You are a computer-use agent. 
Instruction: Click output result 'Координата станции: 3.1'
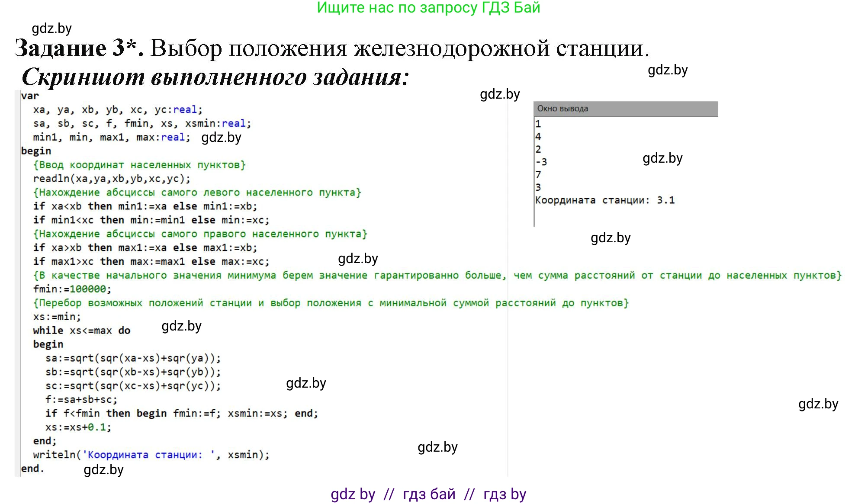pyautogui.click(x=605, y=200)
